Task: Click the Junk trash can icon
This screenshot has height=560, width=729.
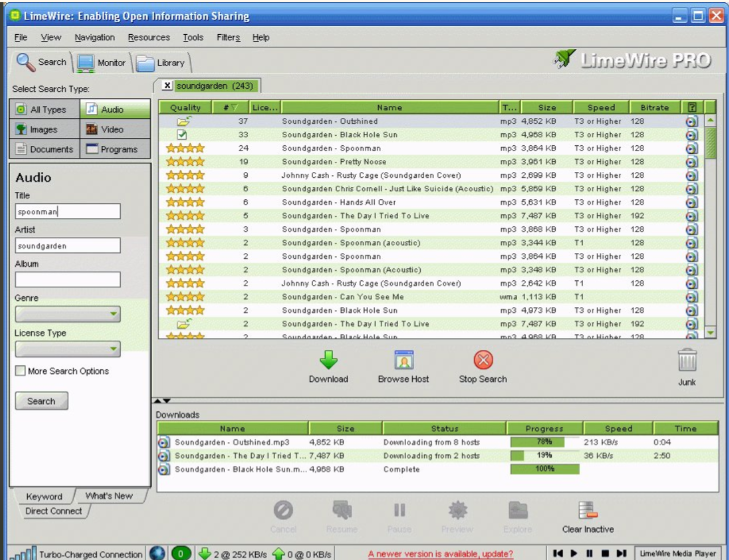Action: [x=687, y=361]
